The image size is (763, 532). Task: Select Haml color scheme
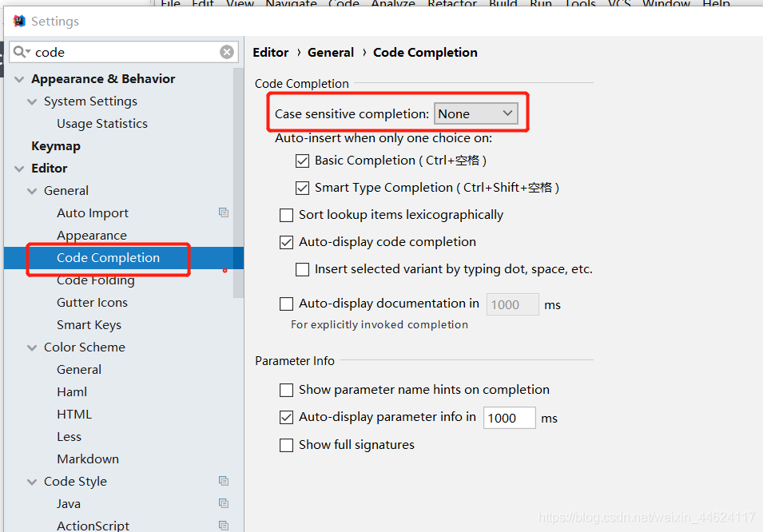(x=72, y=392)
